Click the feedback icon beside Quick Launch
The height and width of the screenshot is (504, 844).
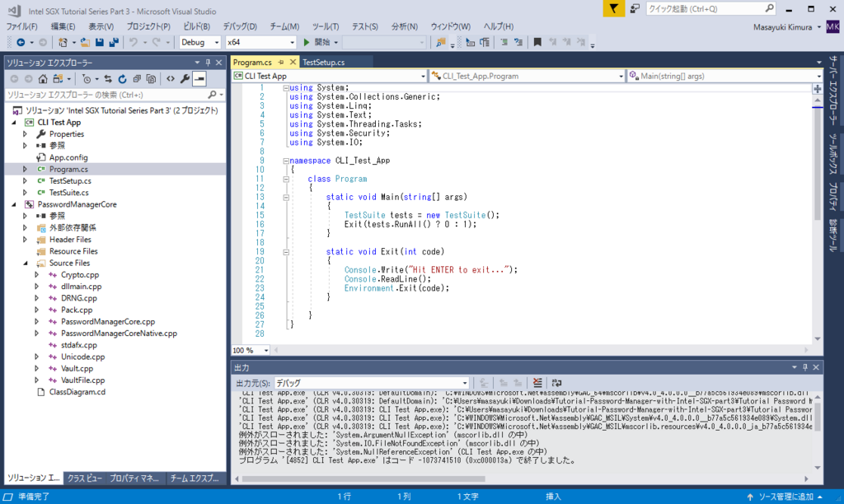(x=635, y=8)
